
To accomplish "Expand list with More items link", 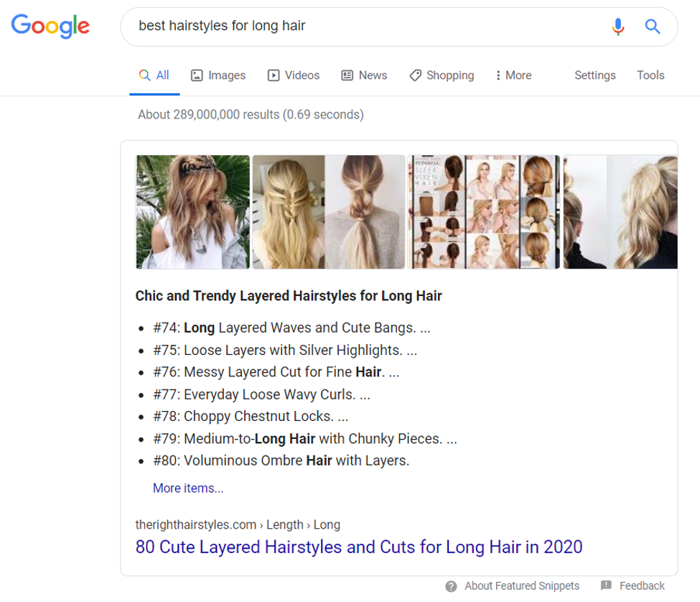I will (188, 488).
